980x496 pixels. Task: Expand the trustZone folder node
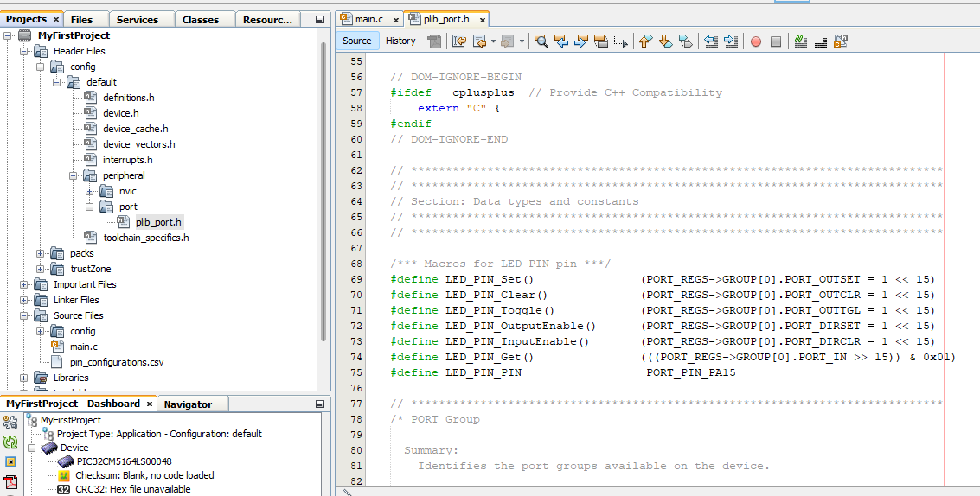[x=41, y=269]
